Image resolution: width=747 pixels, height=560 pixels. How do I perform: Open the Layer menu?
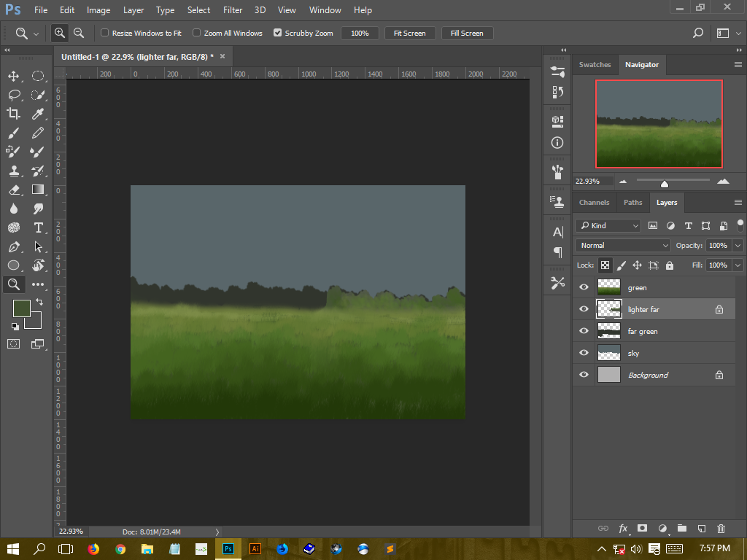pyautogui.click(x=133, y=10)
